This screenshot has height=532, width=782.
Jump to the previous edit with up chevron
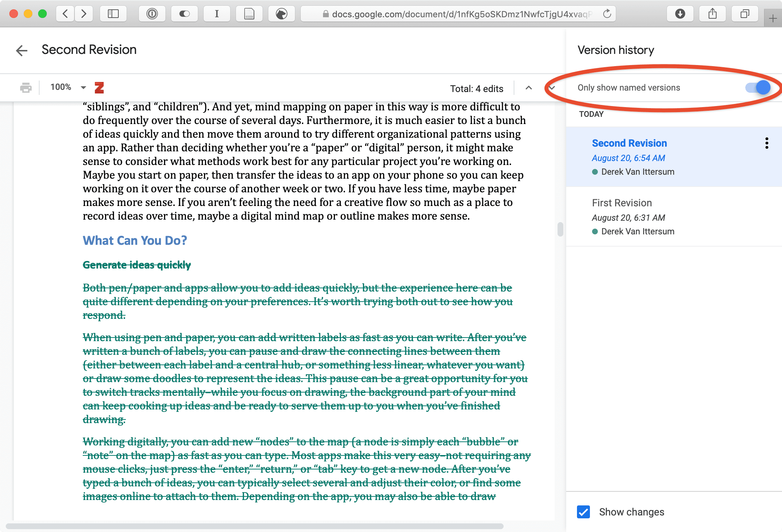pyautogui.click(x=529, y=88)
